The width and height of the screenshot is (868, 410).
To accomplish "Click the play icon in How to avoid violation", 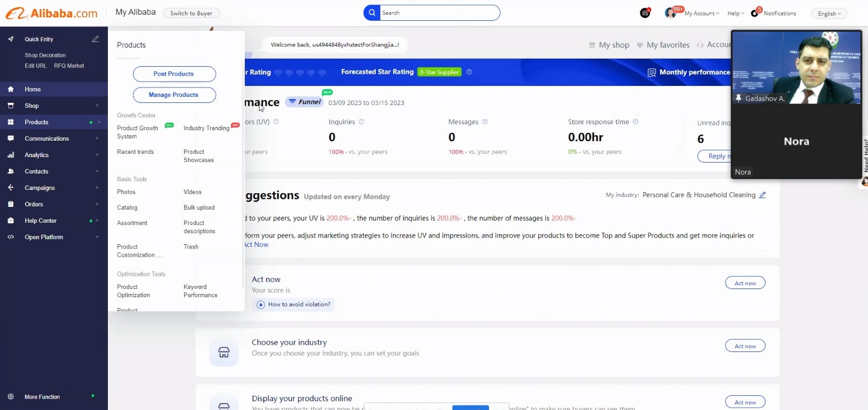I will coord(261,304).
